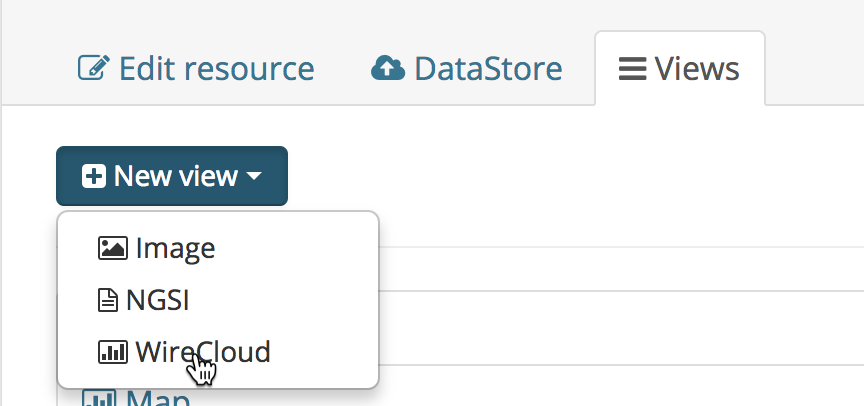Switch to the DataStore tab
Image resolution: width=864 pixels, height=406 pixels.
[x=467, y=68]
